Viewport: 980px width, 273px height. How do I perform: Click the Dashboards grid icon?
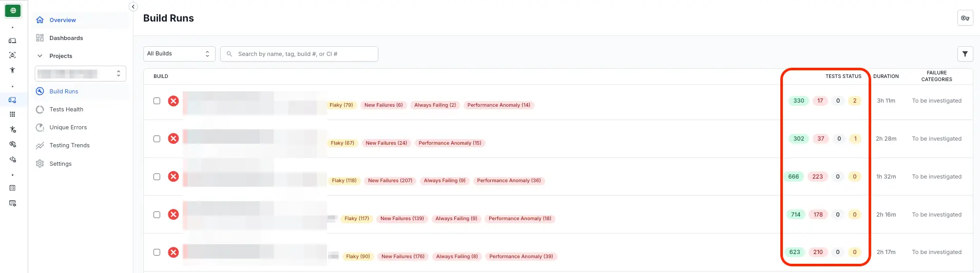[40, 38]
